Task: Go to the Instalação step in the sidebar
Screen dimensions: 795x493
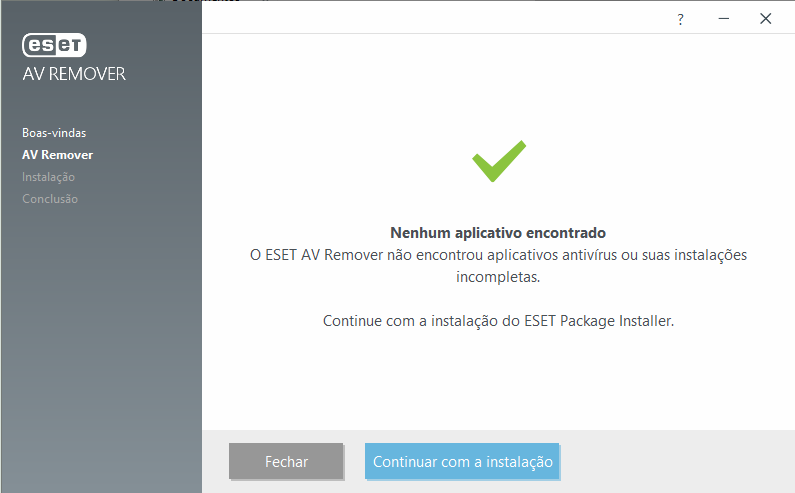Action: click(x=49, y=177)
